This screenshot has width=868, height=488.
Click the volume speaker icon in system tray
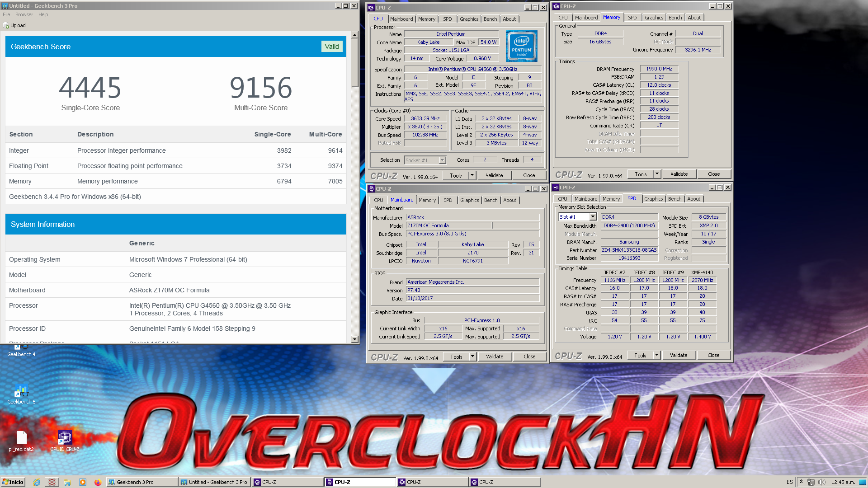coord(822,482)
